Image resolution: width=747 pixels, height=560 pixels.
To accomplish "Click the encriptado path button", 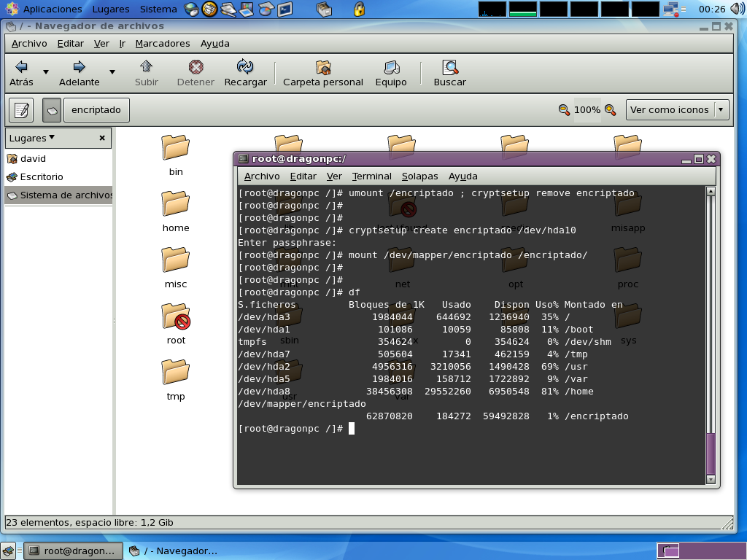I will [96, 110].
